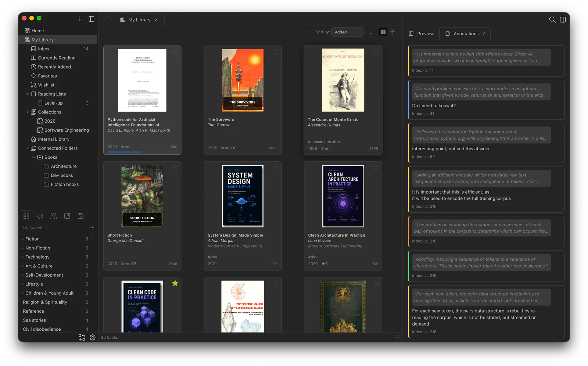The height and width of the screenshot is (366, 588).
Task: Select the categories grid icon in lower sidebar
Action: click(26, 216)
